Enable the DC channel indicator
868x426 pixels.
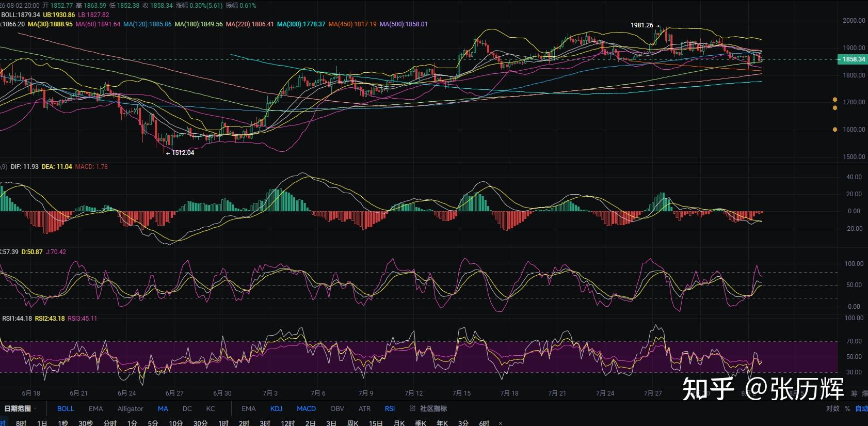click(187, 408)
